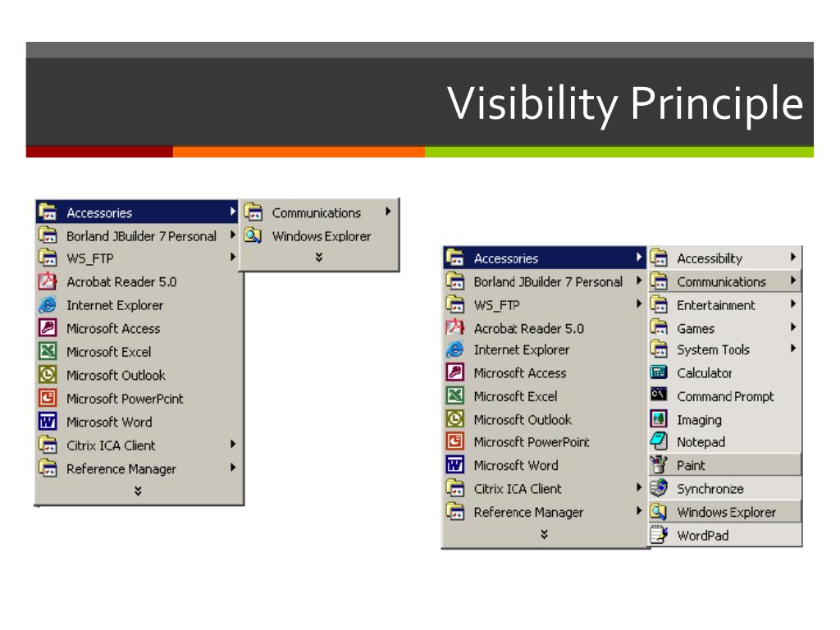The width and height of the screenshot is (840, 630).
Task: Expand Communications arrow below Accessibility
Action: click(x=793, y=281)
